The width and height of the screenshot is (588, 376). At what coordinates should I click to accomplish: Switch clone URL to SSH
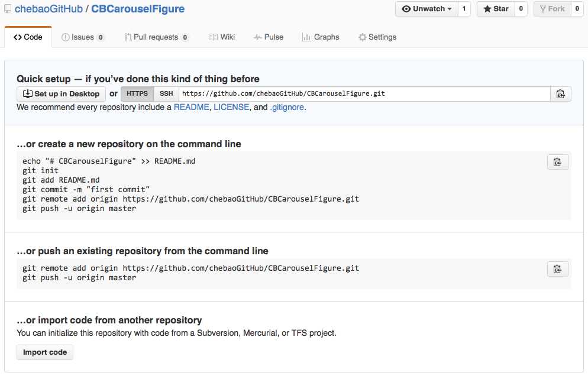click(166, 94)
